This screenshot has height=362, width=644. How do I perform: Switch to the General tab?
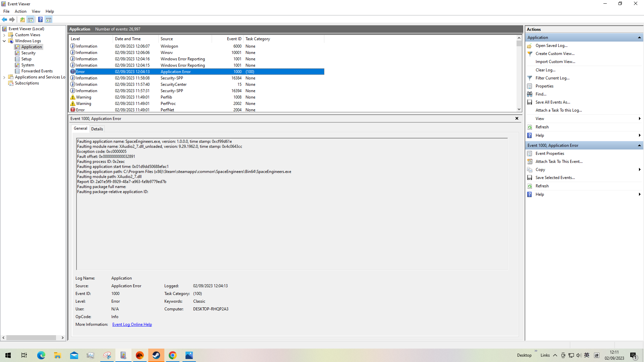(x=80, y=128)
